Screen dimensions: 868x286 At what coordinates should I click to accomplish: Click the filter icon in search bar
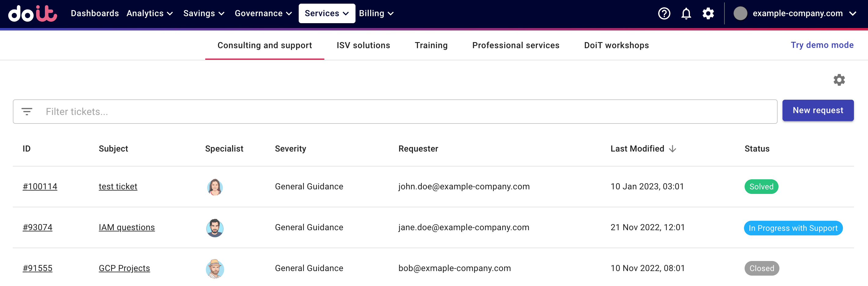(27, 111)
